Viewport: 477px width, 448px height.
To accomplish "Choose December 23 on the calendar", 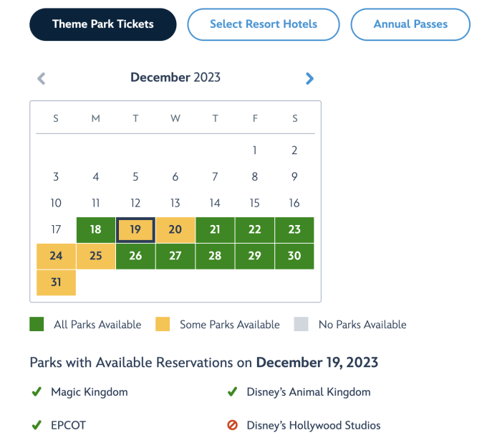I will pos(294,230).
